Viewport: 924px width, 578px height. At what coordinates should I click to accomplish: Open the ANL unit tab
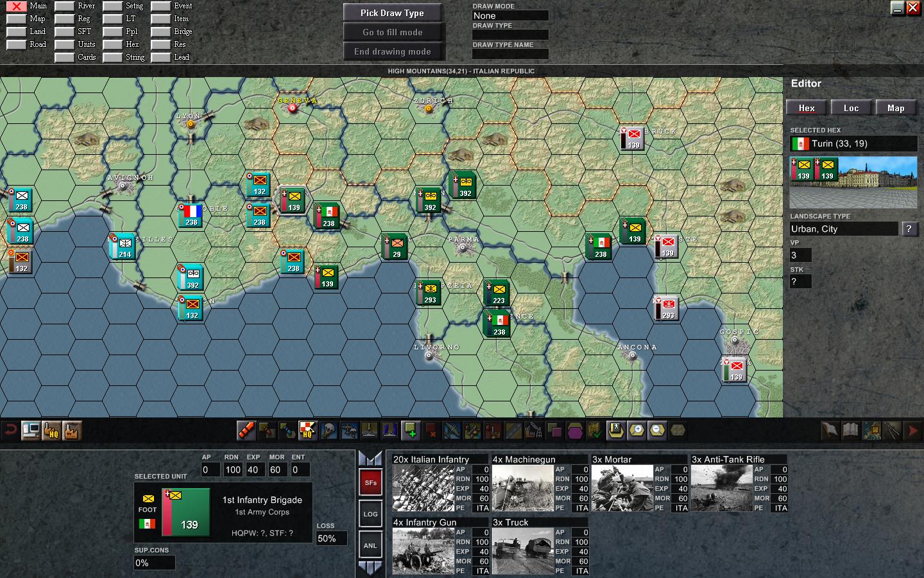coord(370,545)
